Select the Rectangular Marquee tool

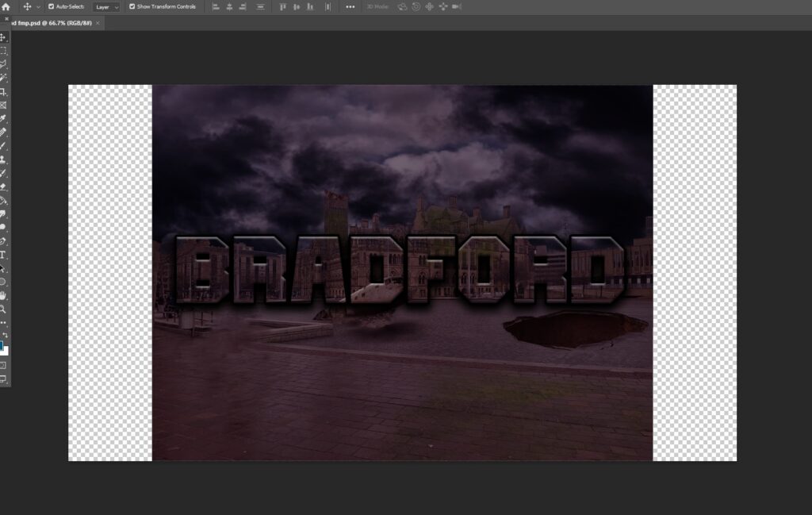(3, 50)
